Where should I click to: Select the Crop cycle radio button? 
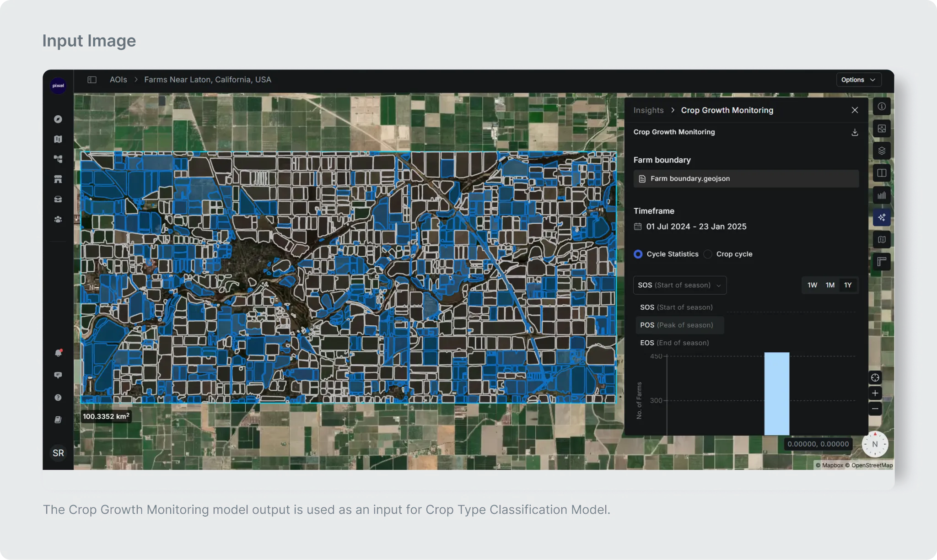point(708,254)
